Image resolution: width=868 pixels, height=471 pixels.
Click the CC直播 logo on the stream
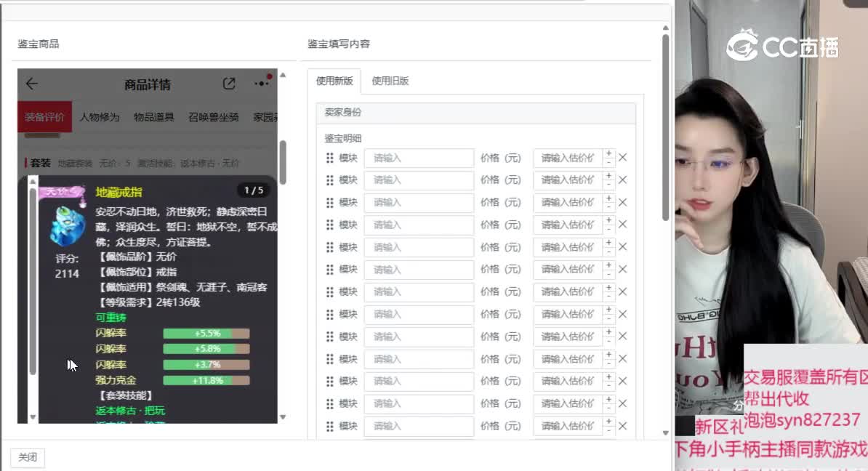[782, 47]
